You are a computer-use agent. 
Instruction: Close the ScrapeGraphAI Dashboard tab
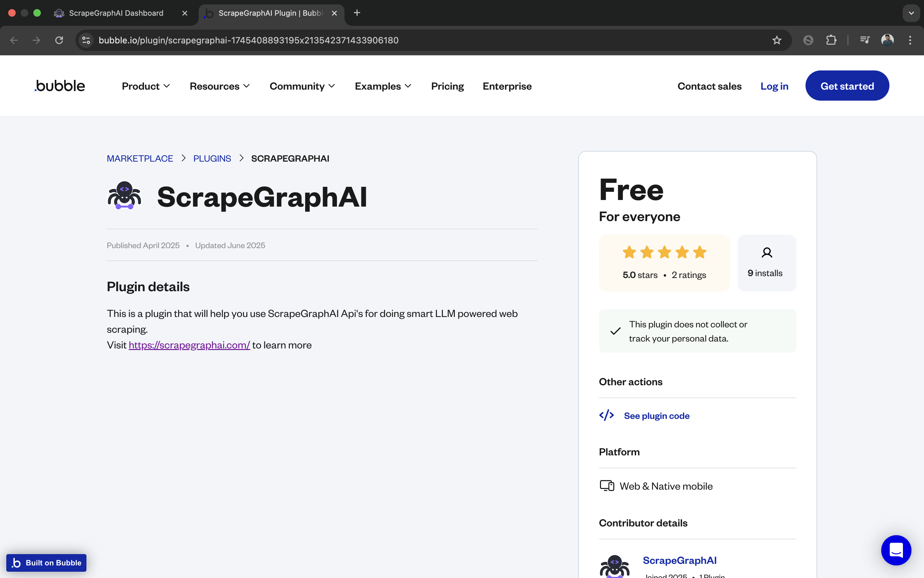tap(185, 13)
